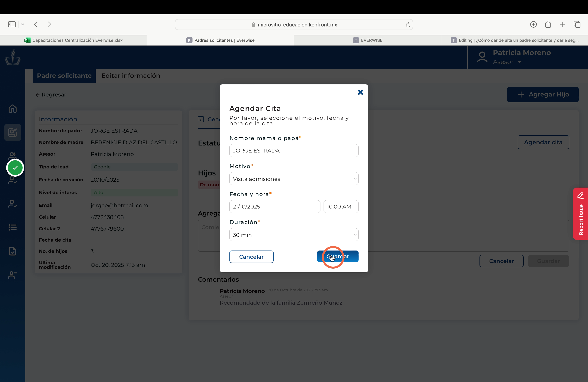Image resolution: width=588 pixels, height=382 pixels.
Task: Click Safari share icon
Action: (548, 24)
